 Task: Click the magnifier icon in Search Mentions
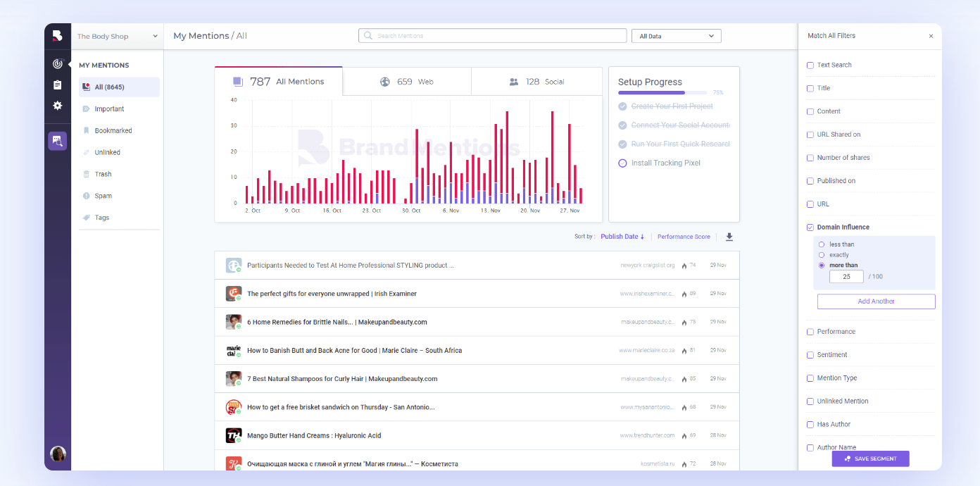point(368,36)
